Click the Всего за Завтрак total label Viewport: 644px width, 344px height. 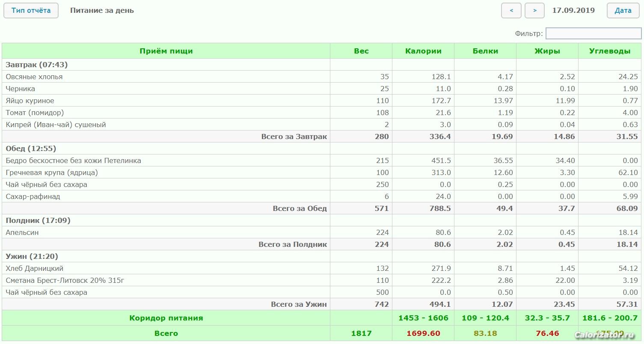click(x=294, y=136)
